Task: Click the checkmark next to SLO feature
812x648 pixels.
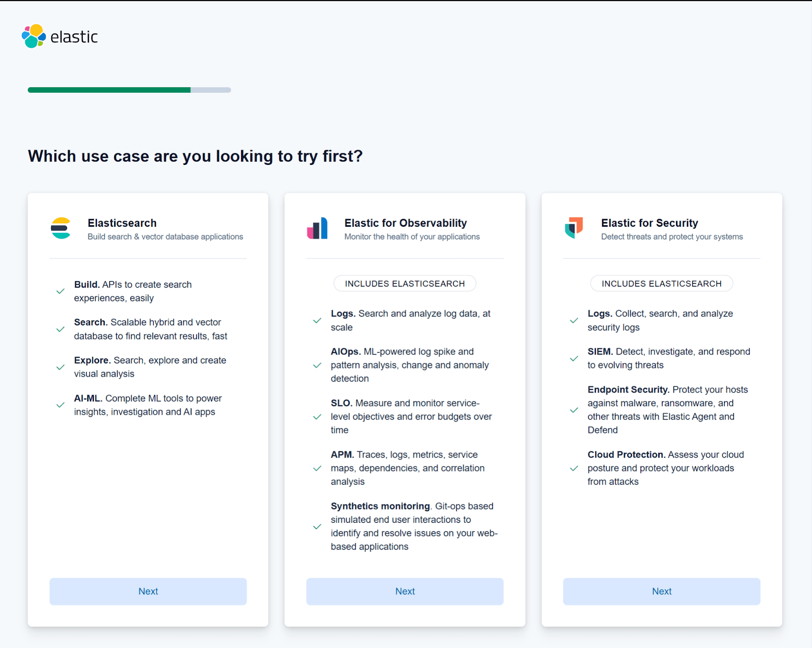Action: pyautogui.click(x=317, y=417)
